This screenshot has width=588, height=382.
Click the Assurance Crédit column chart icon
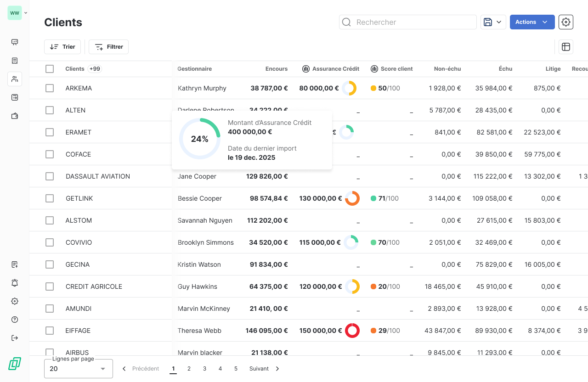306,69
